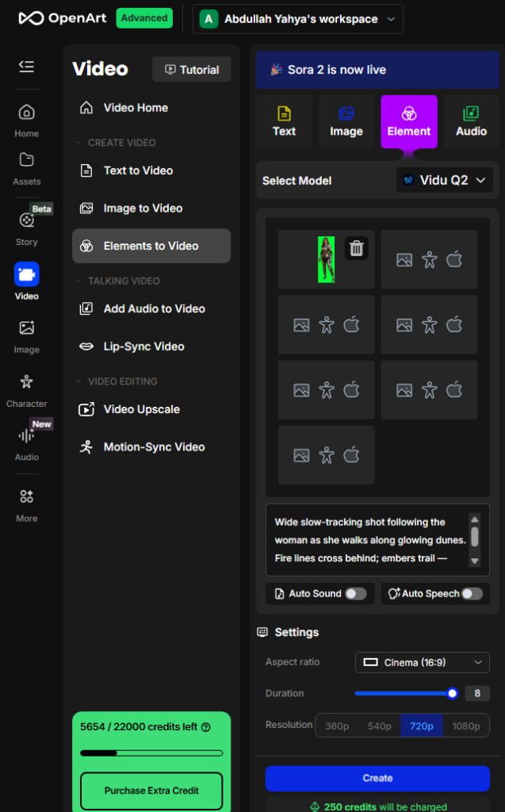Open Image to Video
505x812 pixels.
tap(151, 209)
